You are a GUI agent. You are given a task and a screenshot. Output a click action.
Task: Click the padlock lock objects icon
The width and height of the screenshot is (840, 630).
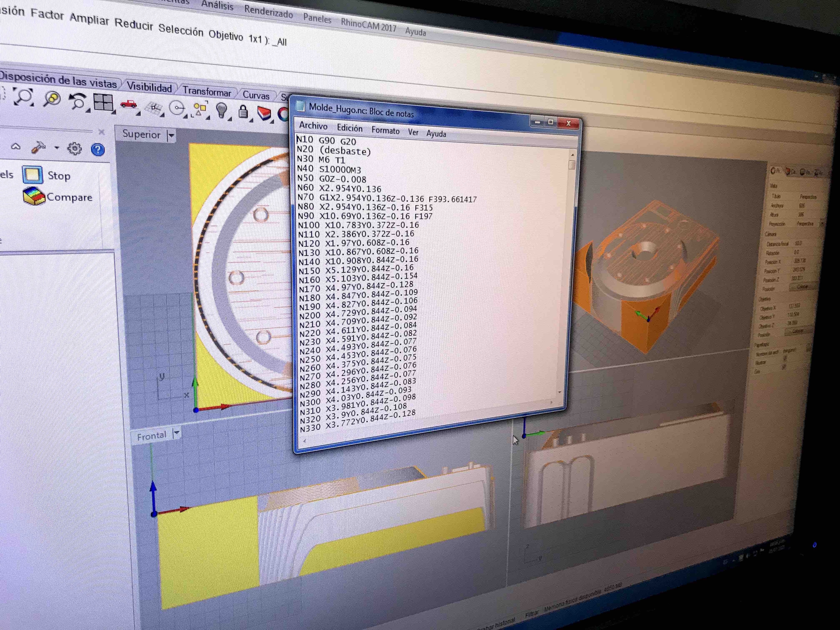coord(243,112)
